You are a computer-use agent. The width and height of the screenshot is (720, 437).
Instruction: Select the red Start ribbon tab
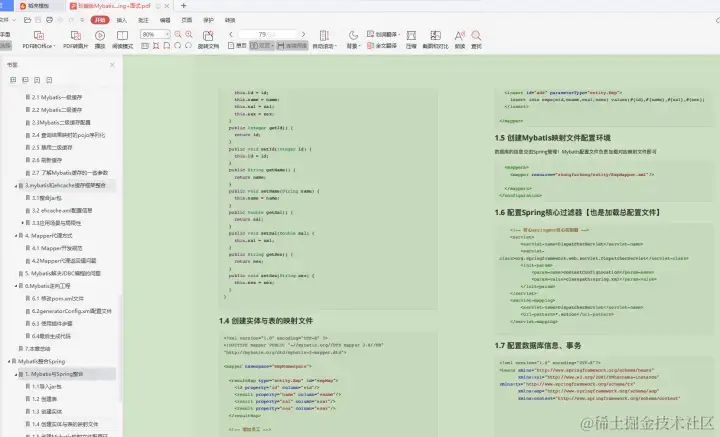click(x=100, y=20)
